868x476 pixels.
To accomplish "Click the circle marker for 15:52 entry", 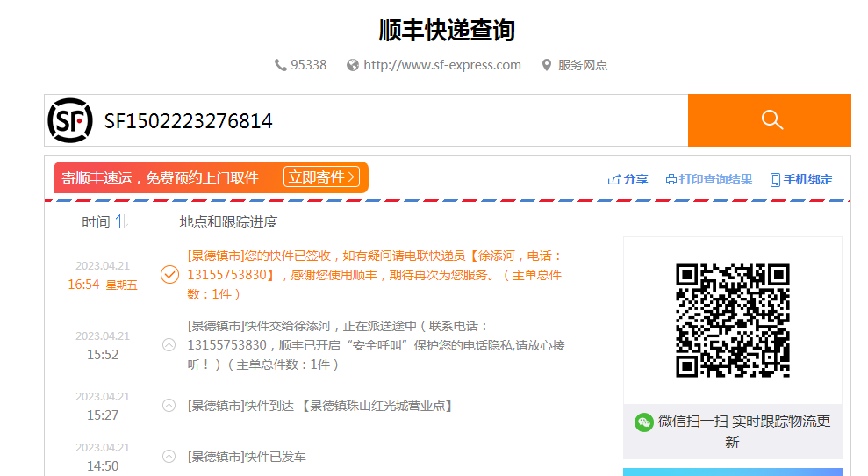I will pos(169,344).
